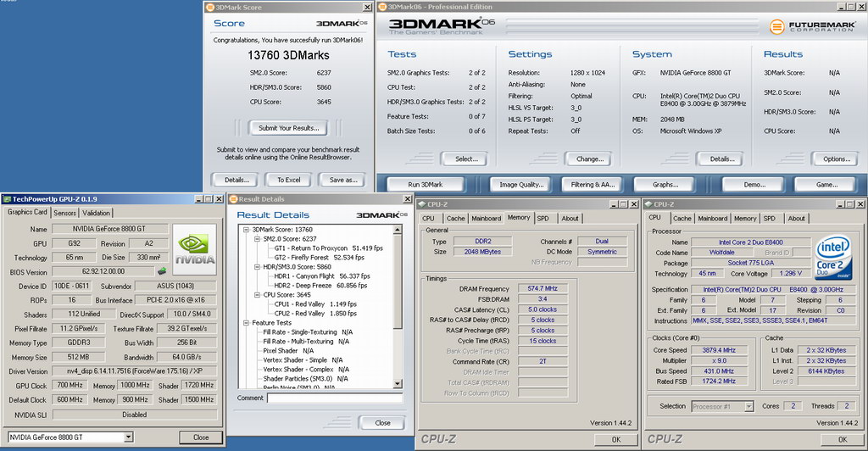Viewport: 868px width, 451px height.
Task: Open the Validation tab in GPU-Z
Action: [x=97, y=213]
